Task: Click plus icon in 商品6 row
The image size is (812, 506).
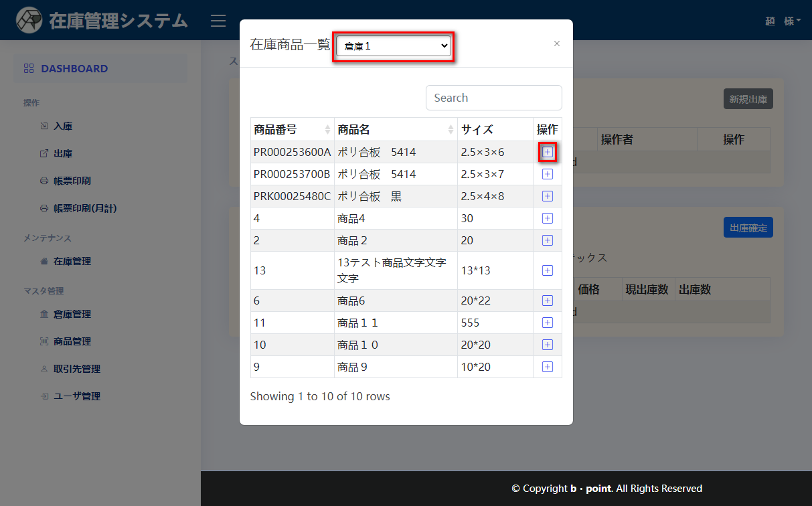Action: click(547, 301)
